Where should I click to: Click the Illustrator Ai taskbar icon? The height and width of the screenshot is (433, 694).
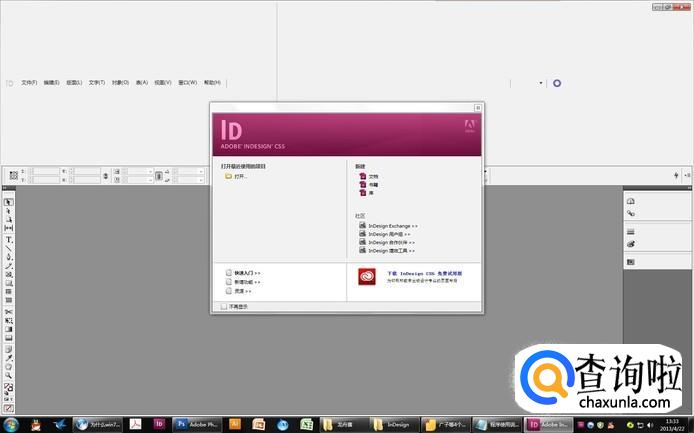pyautogui.click(x=235, y=425)
